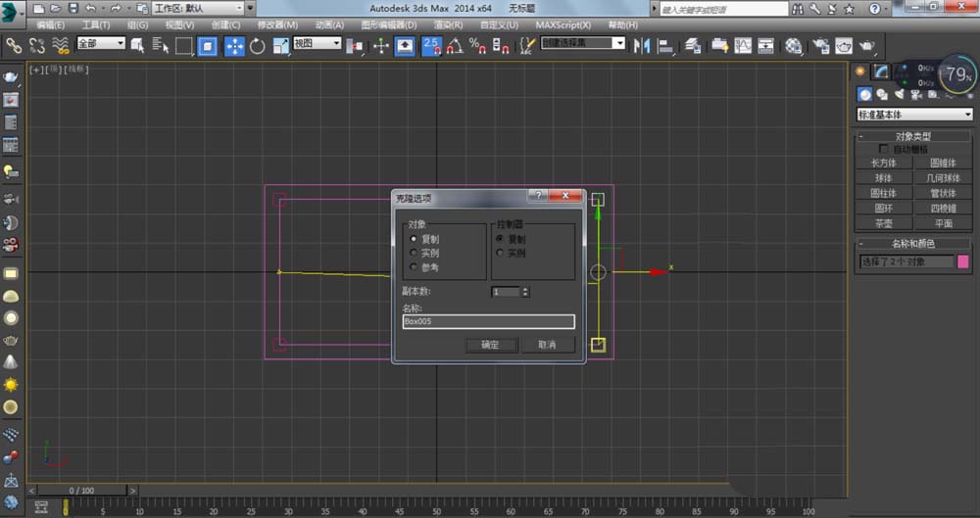Open the 视图 coordinate system dropdown
This screenshot has height=518, width=980.
coord(318,44)
